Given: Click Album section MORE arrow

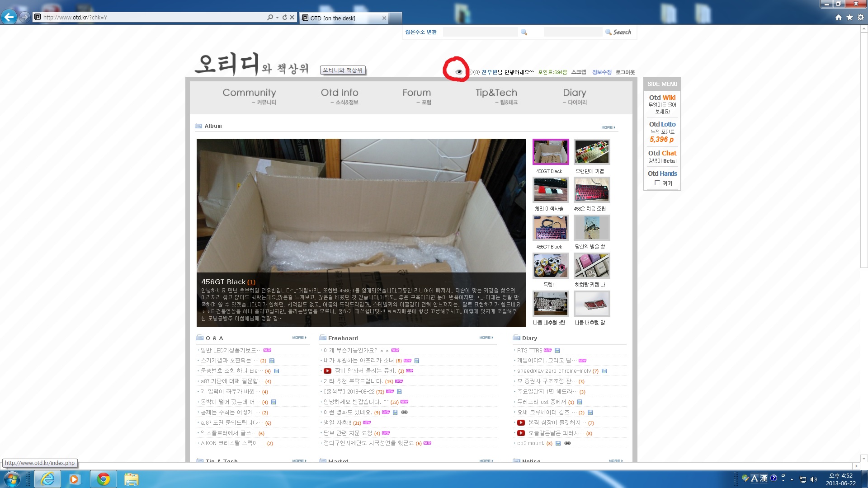Looking at the screenshot, I should point(608,127).
